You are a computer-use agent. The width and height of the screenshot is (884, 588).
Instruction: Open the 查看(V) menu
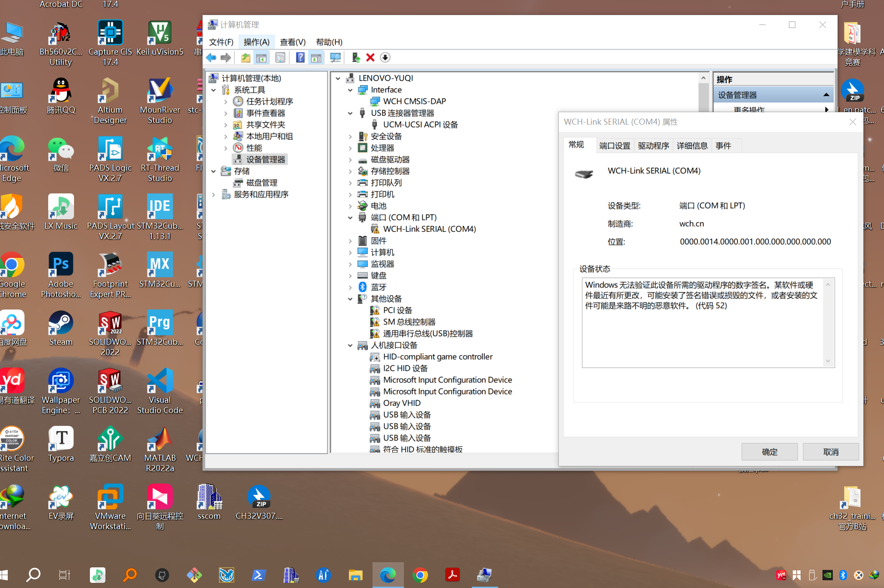(x=293, y=42)
